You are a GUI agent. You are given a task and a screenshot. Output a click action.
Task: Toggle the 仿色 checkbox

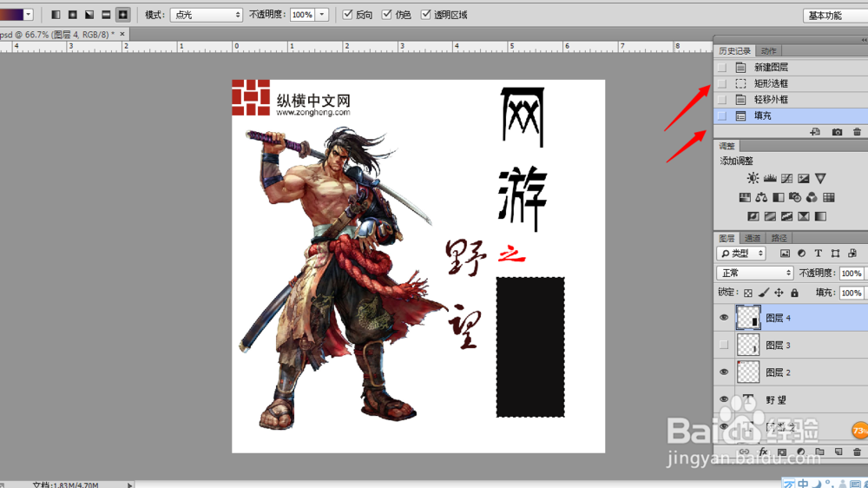tap(387, 15)
